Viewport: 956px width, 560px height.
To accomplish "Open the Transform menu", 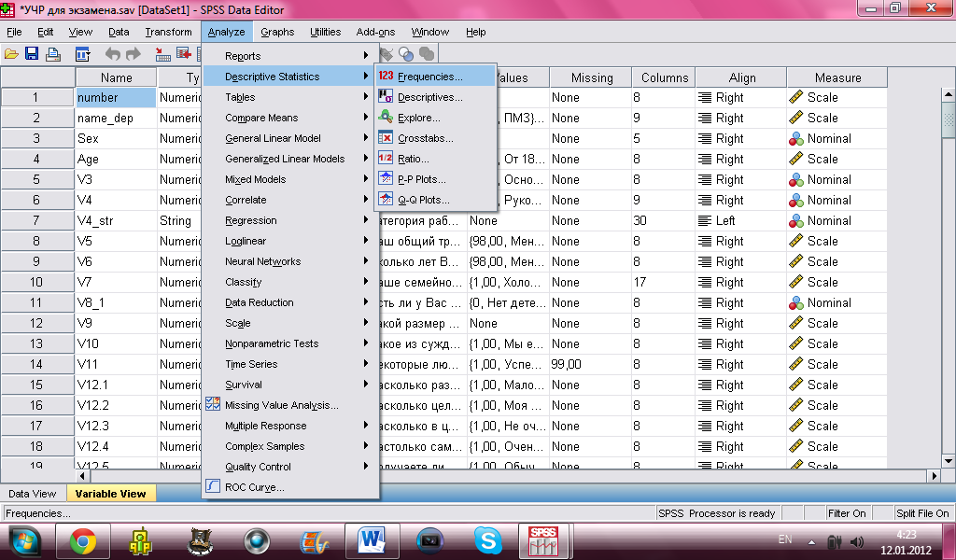I will 168,32.
